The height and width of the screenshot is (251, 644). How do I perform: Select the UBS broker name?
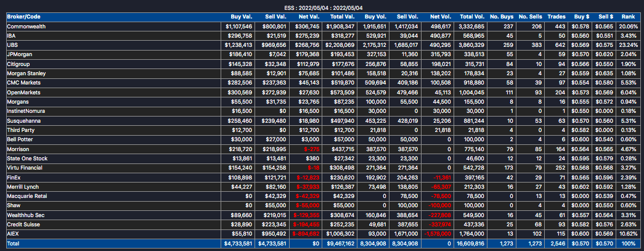click(12, 45)
